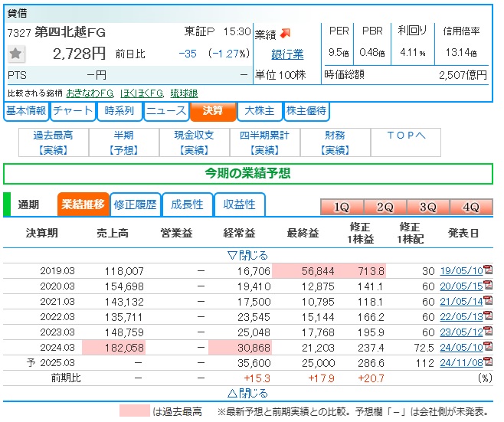
Task: Show the 成長性 tab
Action: [187, 204]
